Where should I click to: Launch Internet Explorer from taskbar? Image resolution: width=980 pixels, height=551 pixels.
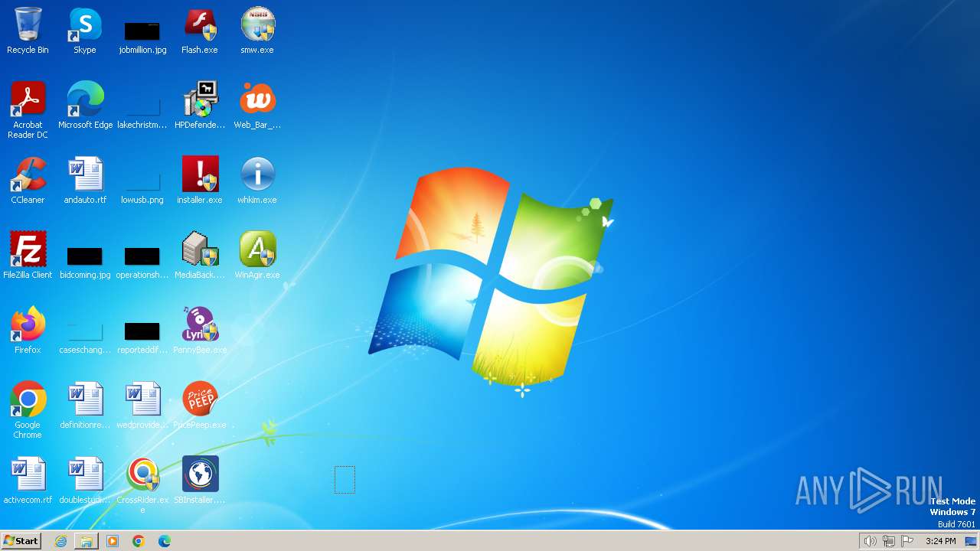pos(60,541)
